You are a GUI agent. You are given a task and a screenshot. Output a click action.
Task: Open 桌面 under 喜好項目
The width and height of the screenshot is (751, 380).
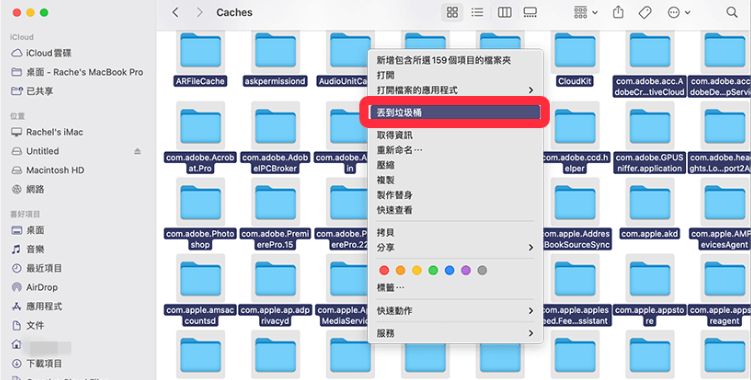pos(28,230)
